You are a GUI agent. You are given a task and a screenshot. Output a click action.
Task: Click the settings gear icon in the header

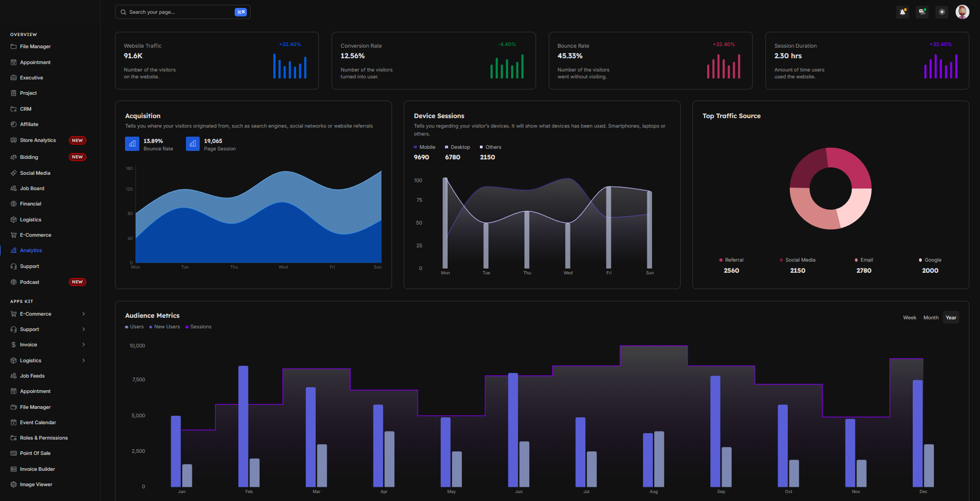point(941,12)
